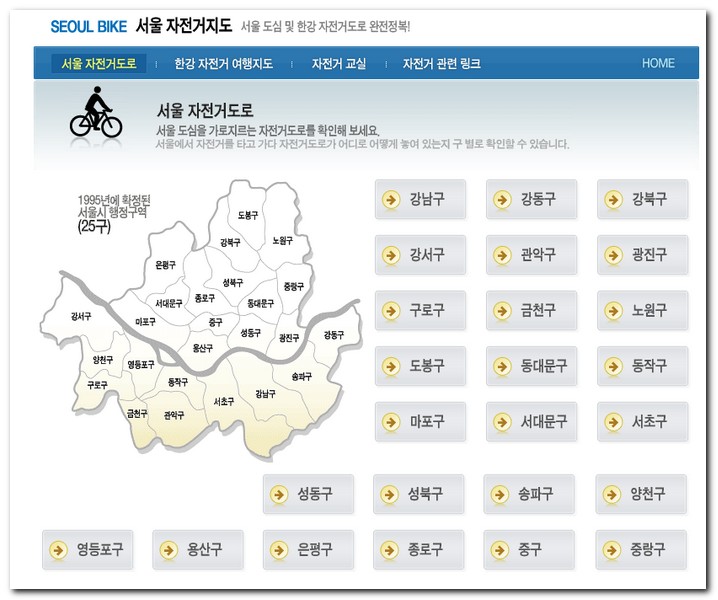Image resolution: width=718 pixels, height=600 pixels.
Task: Select the 강동구 district button
Action: pyautogui.click(x=531, y=199)
